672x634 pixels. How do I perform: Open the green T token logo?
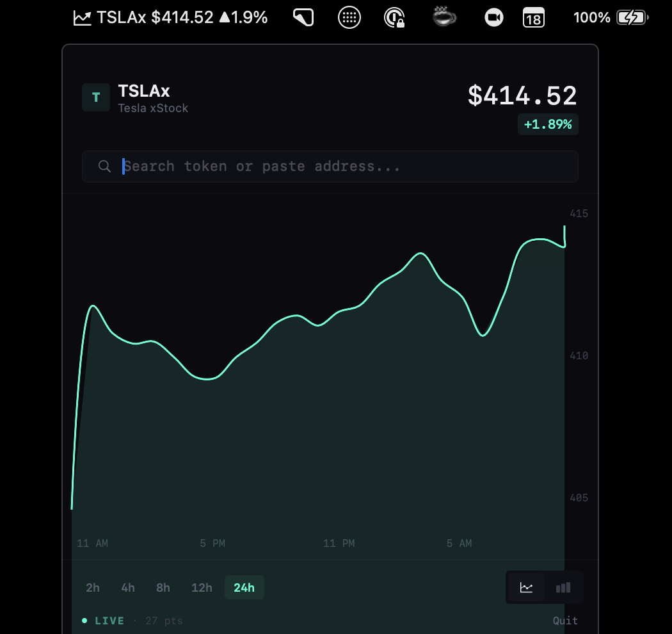pyautogui.click(x=95, y=97)
